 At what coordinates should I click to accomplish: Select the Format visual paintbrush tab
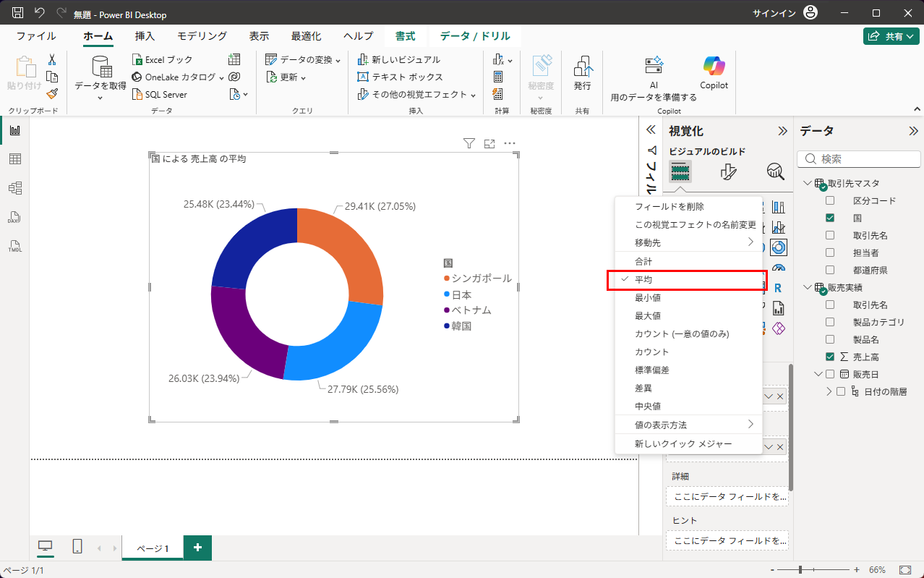[728, 171]
